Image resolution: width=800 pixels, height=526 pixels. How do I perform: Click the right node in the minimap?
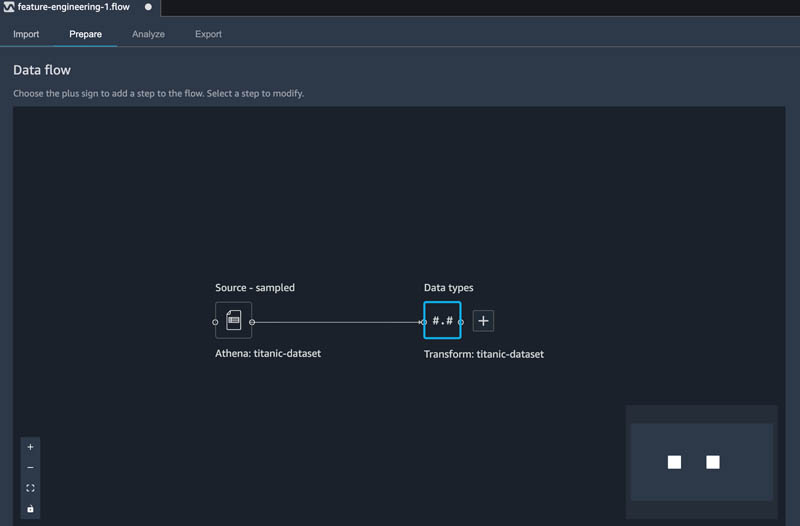[713, 462]
